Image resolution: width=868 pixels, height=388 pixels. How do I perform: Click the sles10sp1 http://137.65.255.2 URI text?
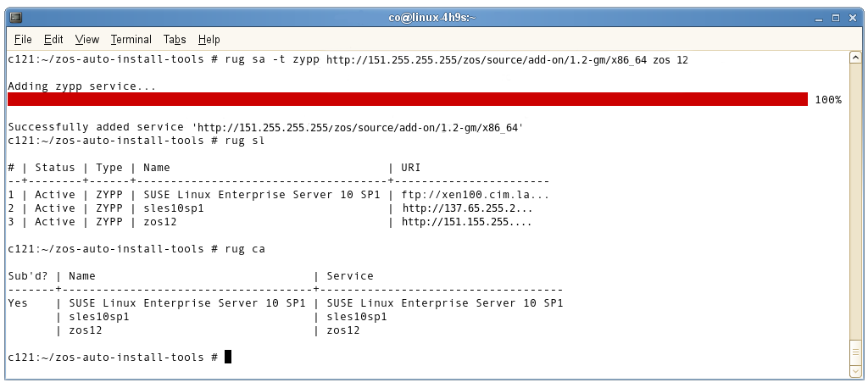(468, 208)
